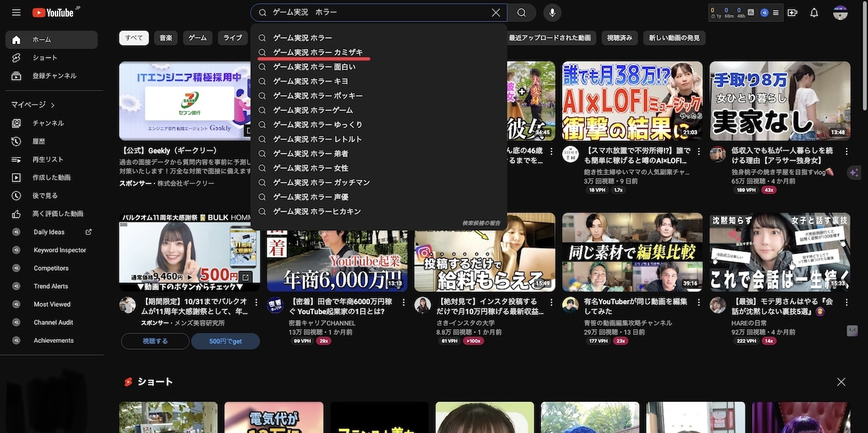This screenshot has height=433, width=868.
Task: Click 検索候補の報告 link
Action: click(x=481, y=223)
